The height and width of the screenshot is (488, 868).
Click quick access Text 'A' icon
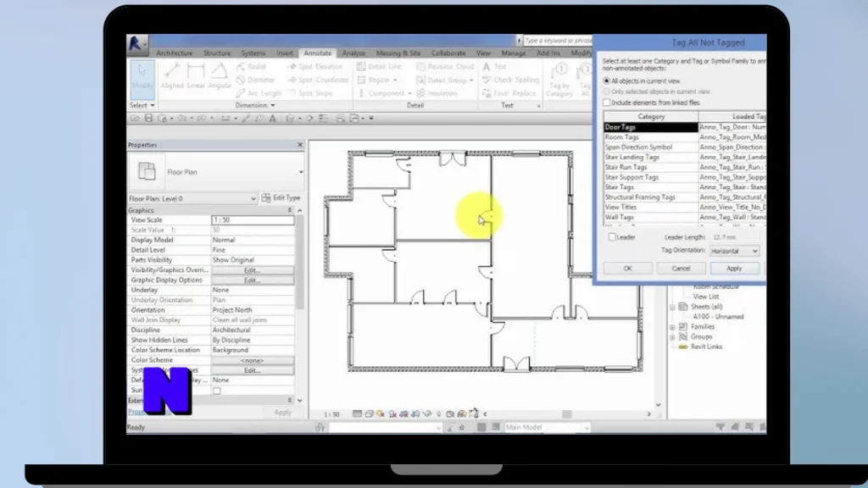(272, 119)
